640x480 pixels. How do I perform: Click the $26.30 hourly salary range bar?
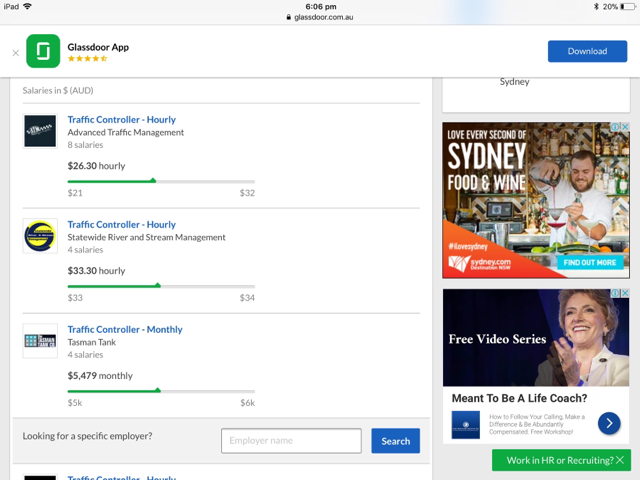(x=160, y=181)
